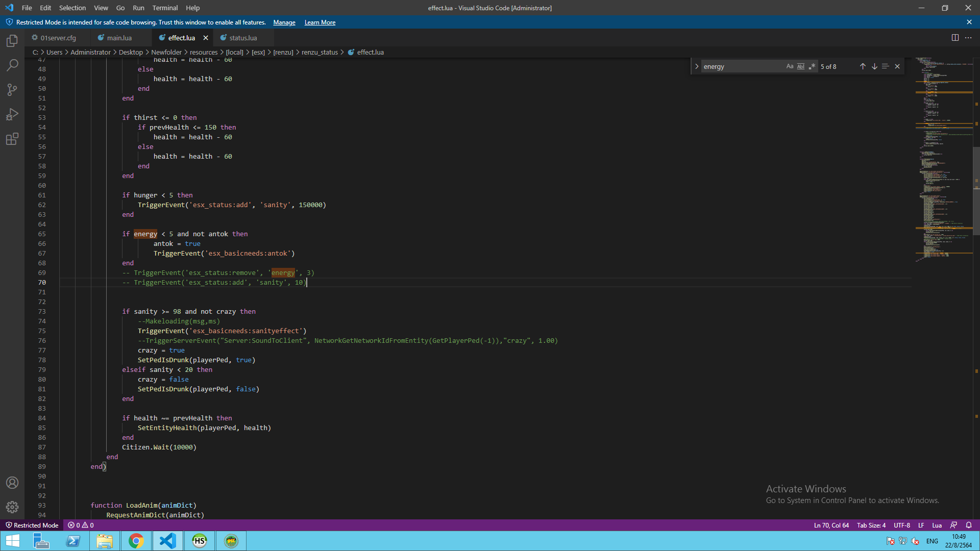Split the editor to the right
This screenshot has height=551, width=980.
click(955, 38)
